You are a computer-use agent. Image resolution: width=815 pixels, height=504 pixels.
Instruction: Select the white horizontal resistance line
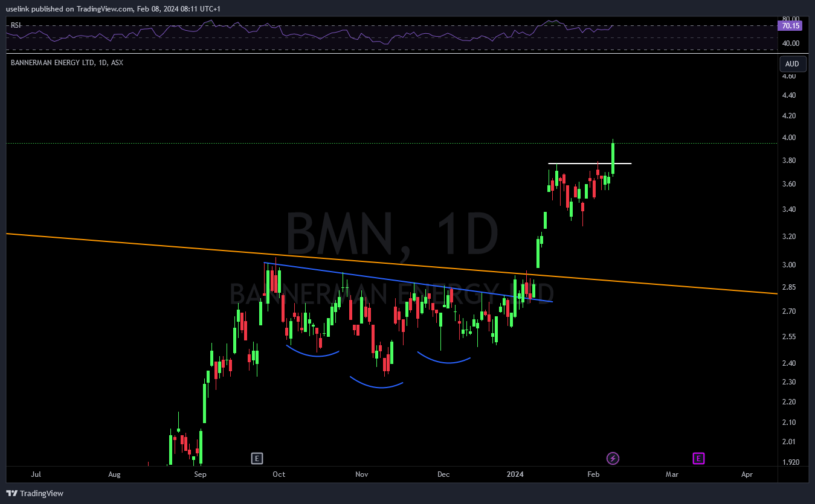click(590, 164)
